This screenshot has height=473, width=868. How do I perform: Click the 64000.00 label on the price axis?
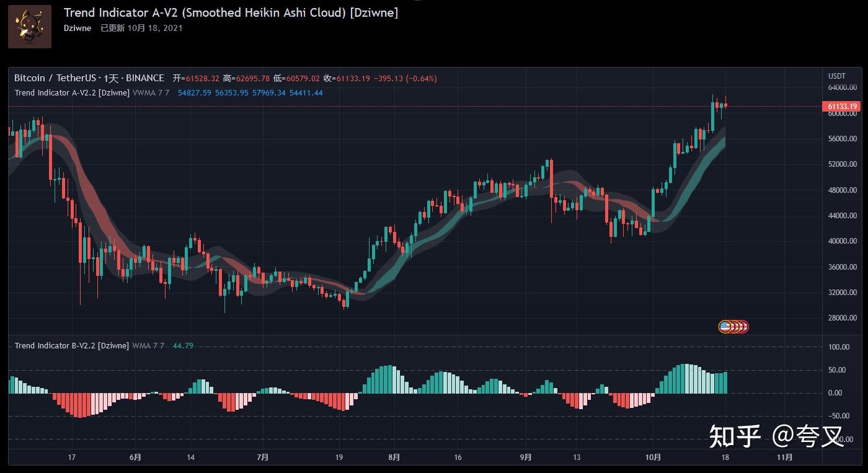[842, 87]
